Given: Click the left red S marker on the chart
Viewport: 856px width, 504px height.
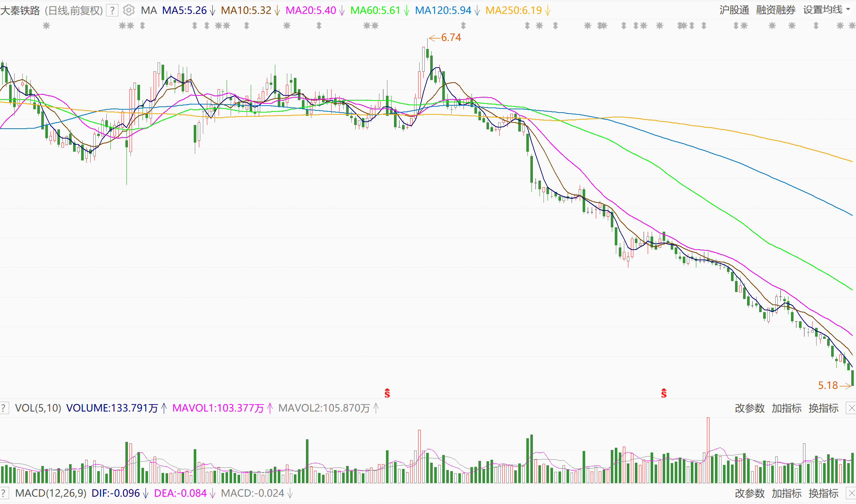Looking at the screenshot, I should tap(387, 393).
